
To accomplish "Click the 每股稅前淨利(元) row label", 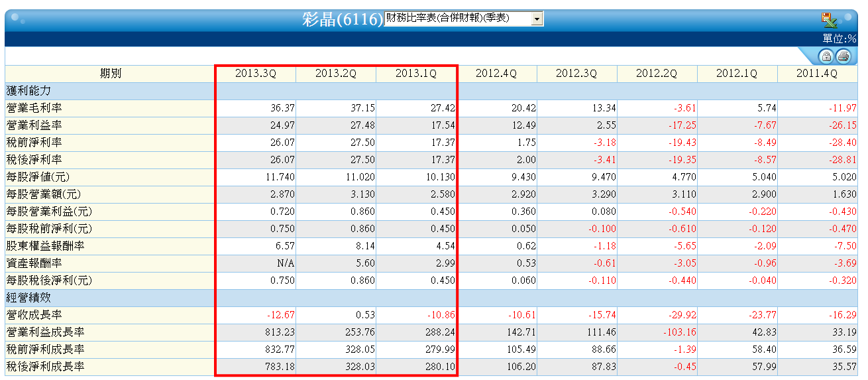I will pos(49,229).
